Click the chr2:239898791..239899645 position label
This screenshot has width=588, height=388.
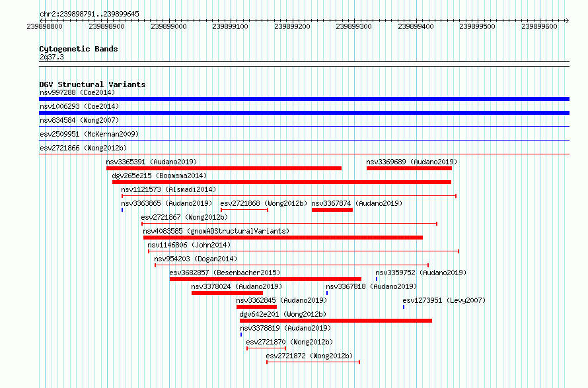(89, 14)
